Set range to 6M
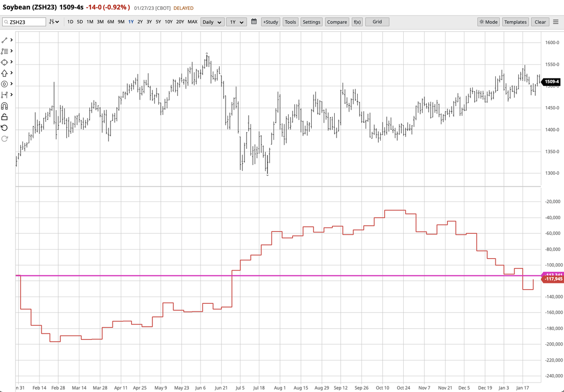 [x=110, y=22]
